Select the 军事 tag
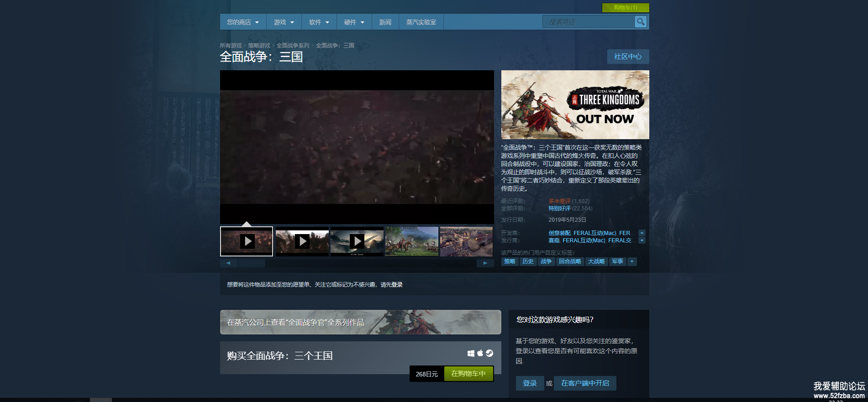Viewport: 868px width, 402px height. 618,261
